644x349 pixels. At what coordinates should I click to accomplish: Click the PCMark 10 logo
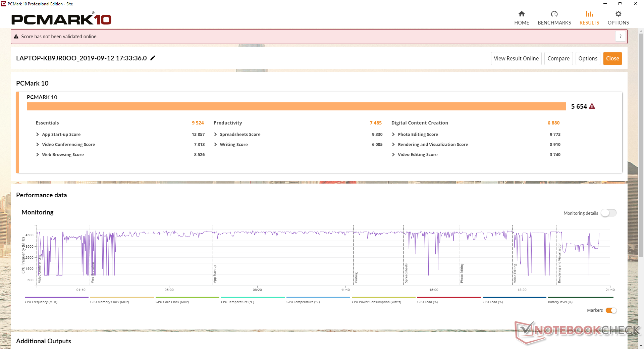pos(61,19)
